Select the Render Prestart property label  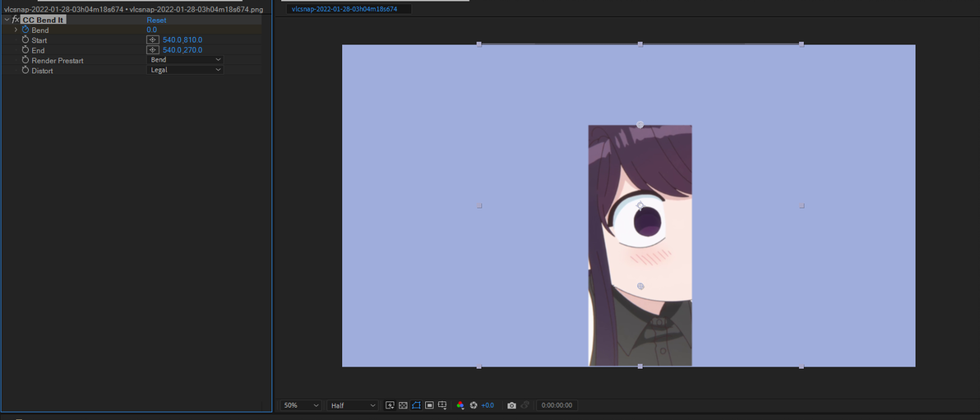click(58, 61)
